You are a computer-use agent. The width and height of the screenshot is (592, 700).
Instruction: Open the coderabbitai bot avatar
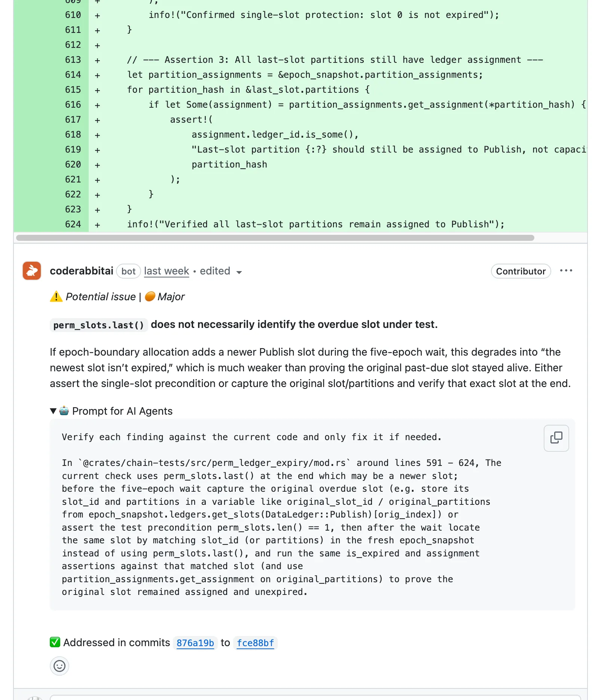(31, 270)
